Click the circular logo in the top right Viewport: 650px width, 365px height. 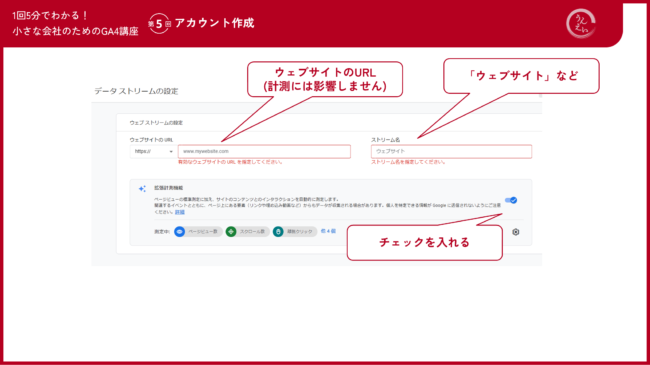point(581,24)
